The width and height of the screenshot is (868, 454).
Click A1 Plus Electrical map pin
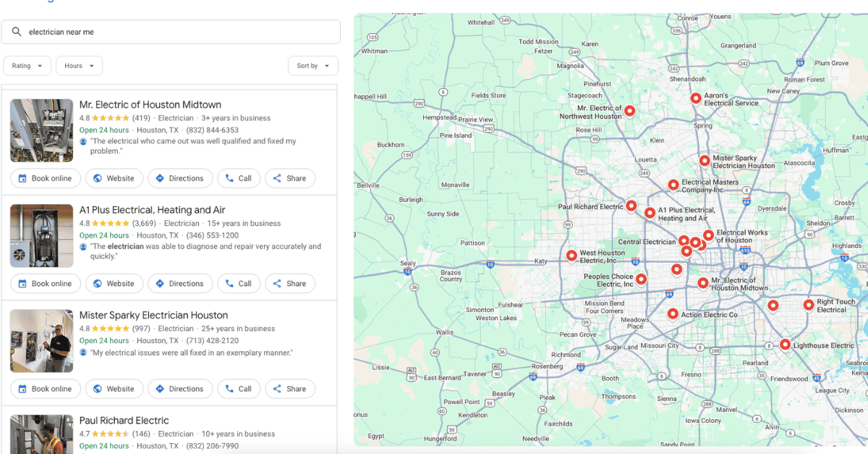click(650, 213)
